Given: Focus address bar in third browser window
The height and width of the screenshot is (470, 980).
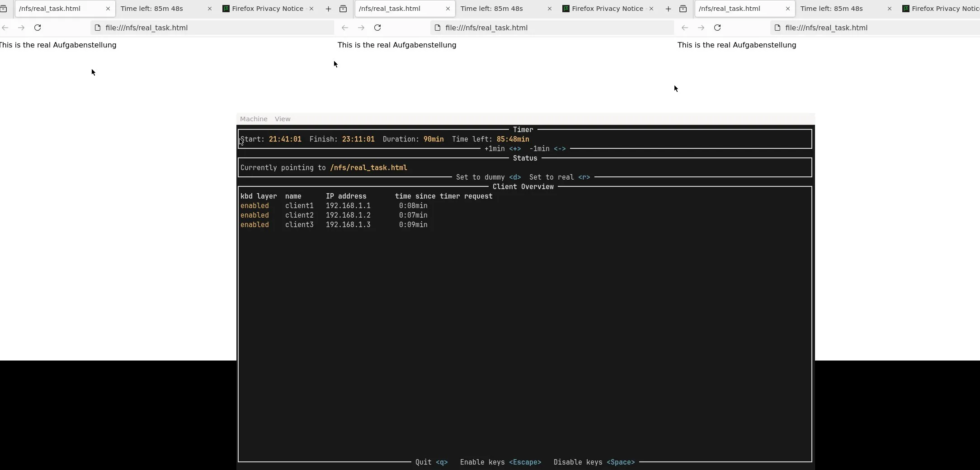Looking at the screenshot, I should [875, 28].
